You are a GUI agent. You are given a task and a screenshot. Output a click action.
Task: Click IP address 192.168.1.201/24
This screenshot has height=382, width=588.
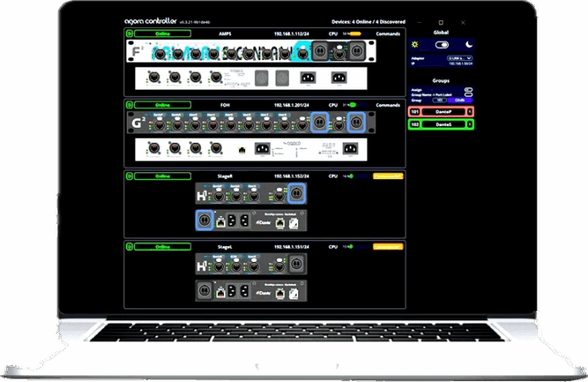(x=291, y=105)
